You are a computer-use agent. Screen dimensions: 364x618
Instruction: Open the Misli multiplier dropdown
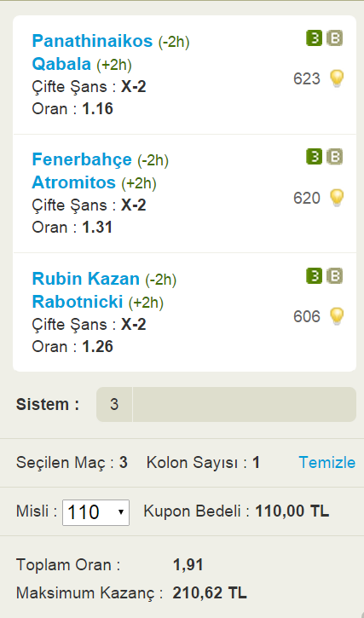pyautogui.click(x=95, y=512)
